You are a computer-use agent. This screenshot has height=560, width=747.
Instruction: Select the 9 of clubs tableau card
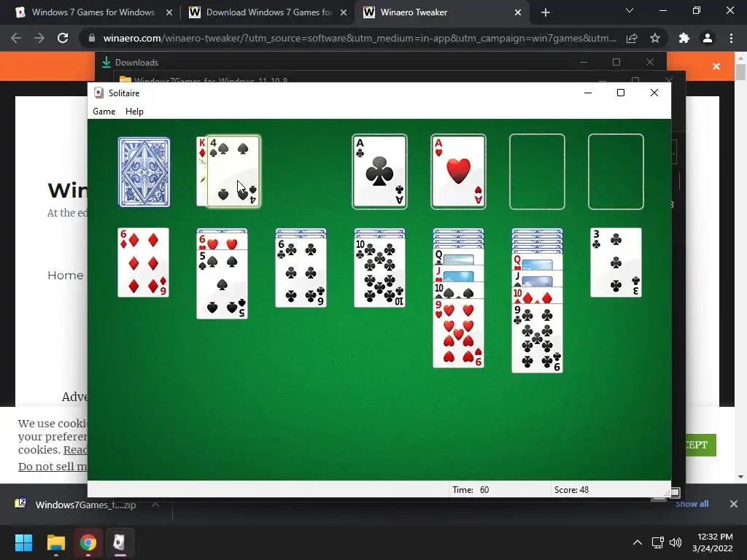(x=537, y=338)
